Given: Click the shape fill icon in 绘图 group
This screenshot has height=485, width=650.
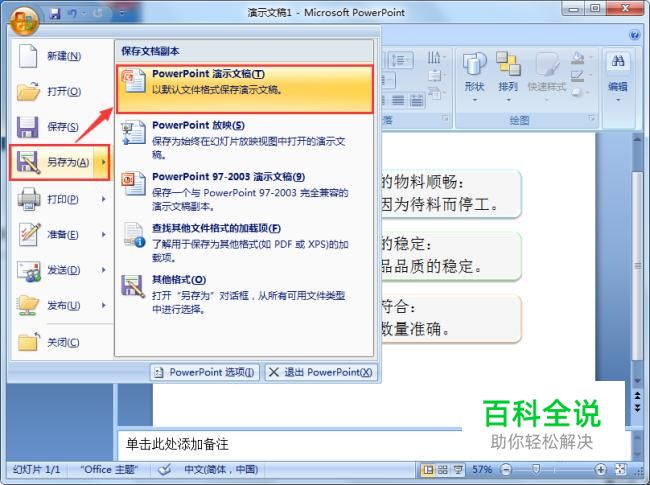Looking at the screenshot, I should [x=579, y=58].
